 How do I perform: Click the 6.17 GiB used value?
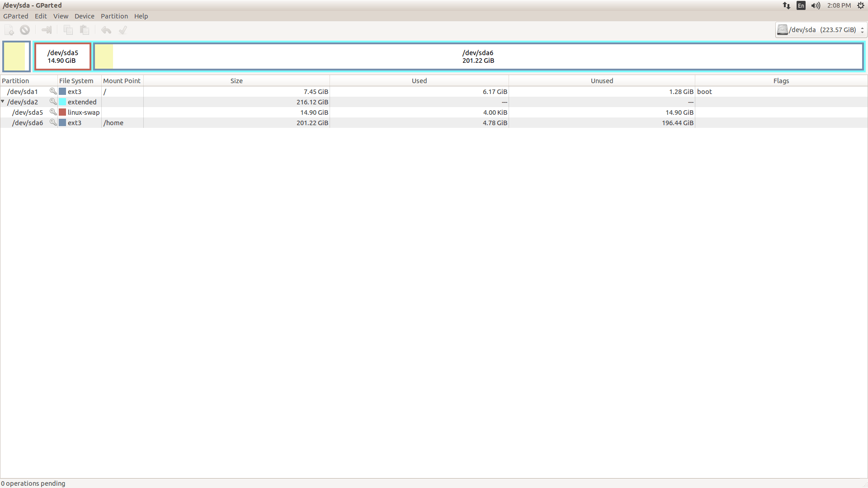click(495, 91)
